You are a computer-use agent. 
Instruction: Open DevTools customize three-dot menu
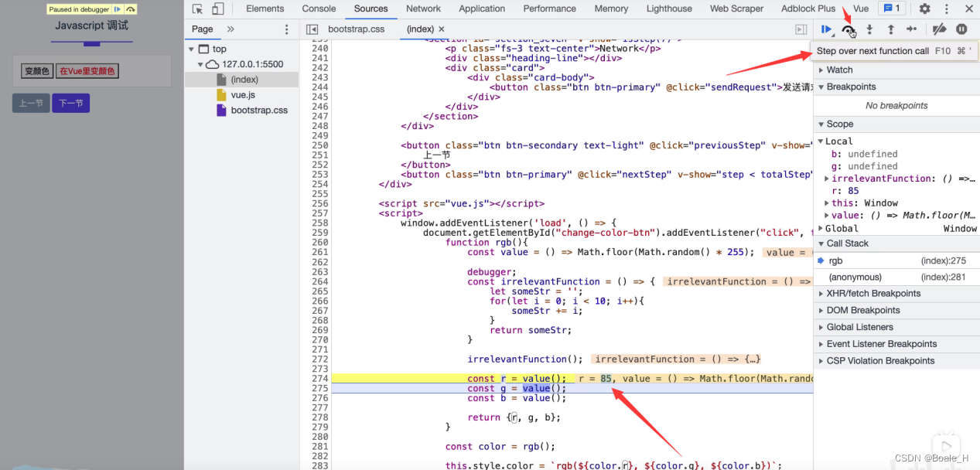click(x=946, y=9)
